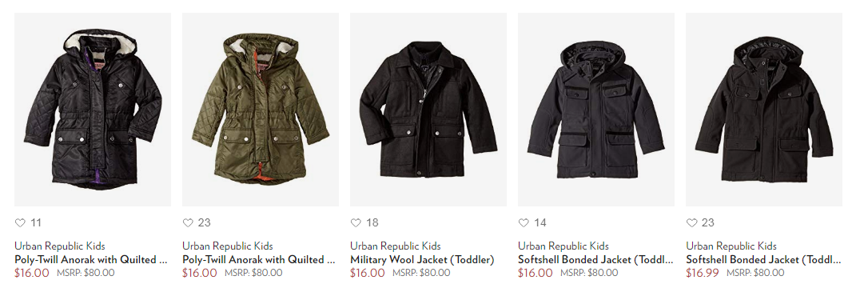Open Softshell Bonded Jacket title priced $16.99

click(763, 259)
